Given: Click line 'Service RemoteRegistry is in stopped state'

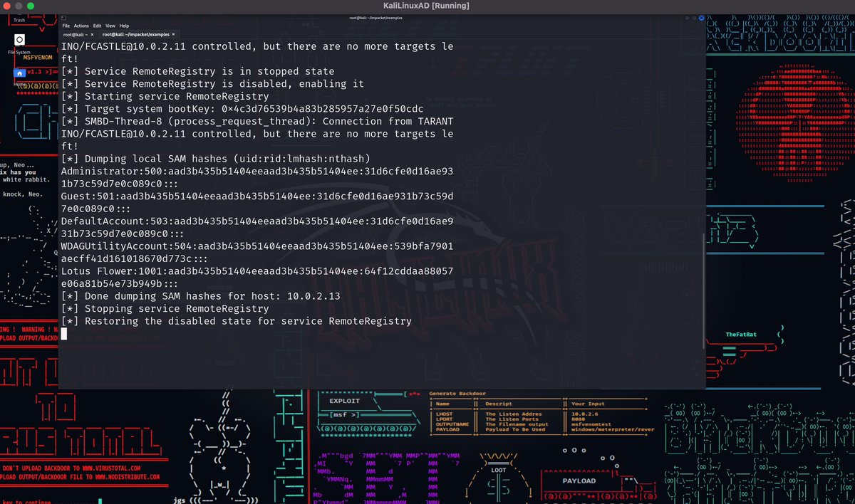Looking at the screenshot, I should point(197,71).
